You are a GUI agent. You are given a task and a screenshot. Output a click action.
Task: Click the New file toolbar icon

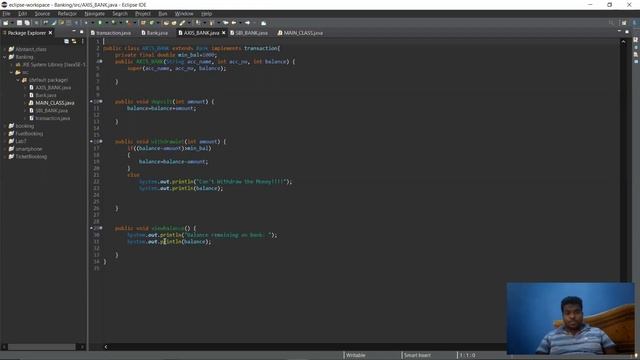(x=5, y=23)
